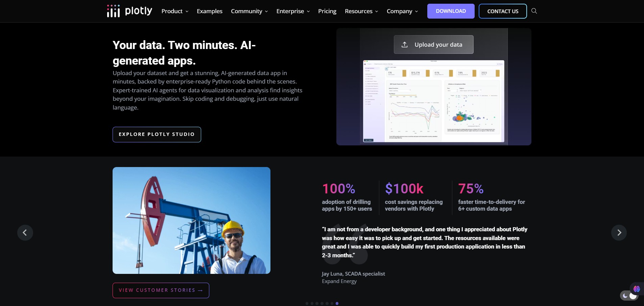The height and width of the screenshot is (306, 644).
Task: Expand the Resources dropdown menu
Action: [x=361, y=11]
